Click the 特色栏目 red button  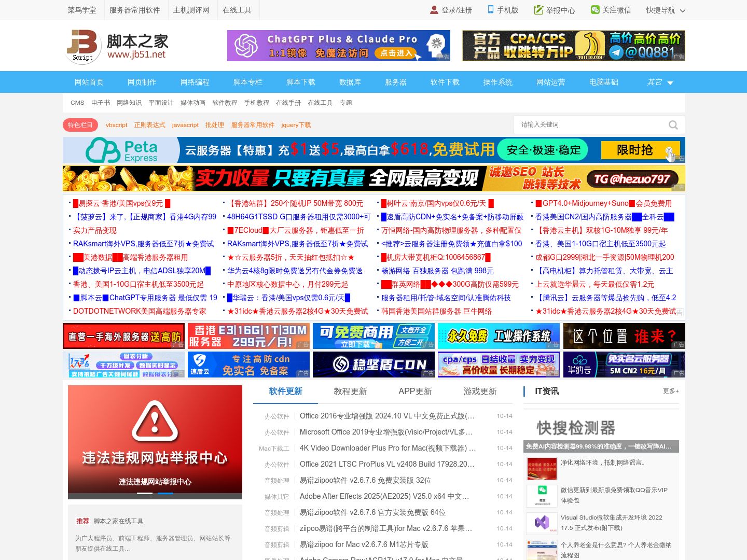80,125
